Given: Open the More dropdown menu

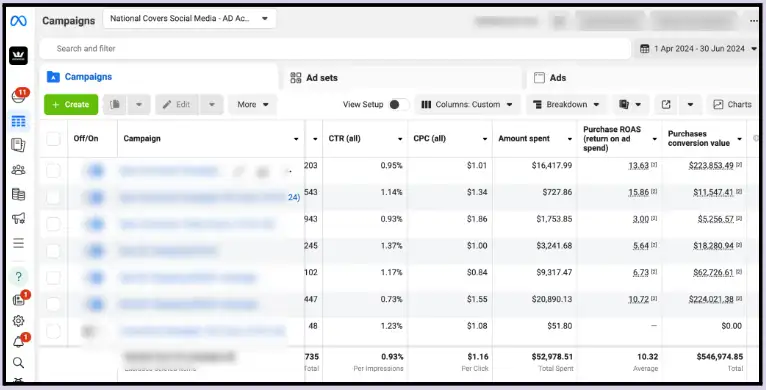Looking at the screenshot, I should pyautogui.click(x=253, y=105).
